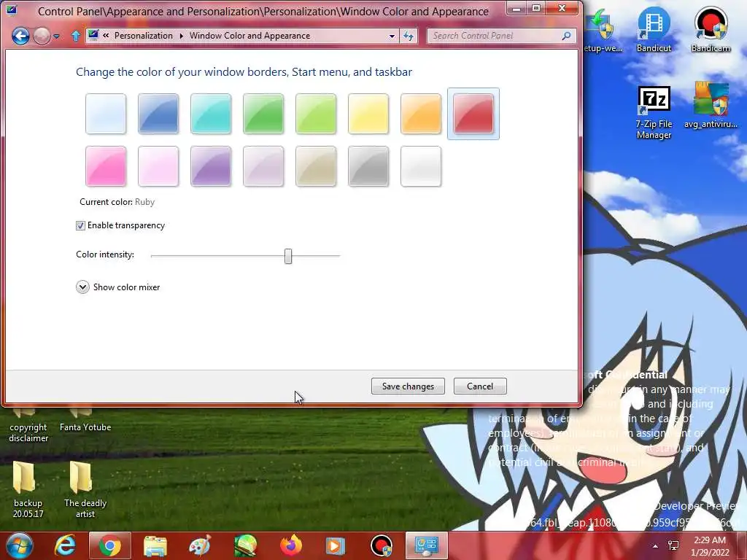Click the Save changes button
This screenshot has width=747, height=560.
[408, 386]
